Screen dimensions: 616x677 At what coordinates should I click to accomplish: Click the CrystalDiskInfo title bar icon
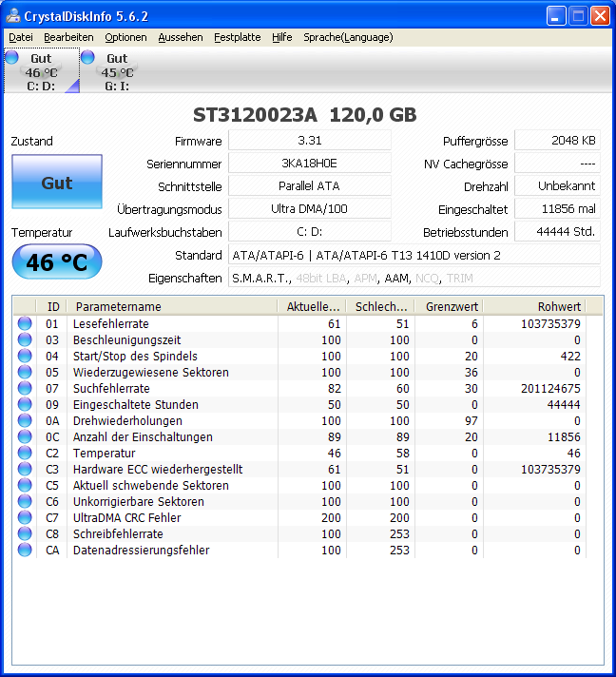pos(13,16)
